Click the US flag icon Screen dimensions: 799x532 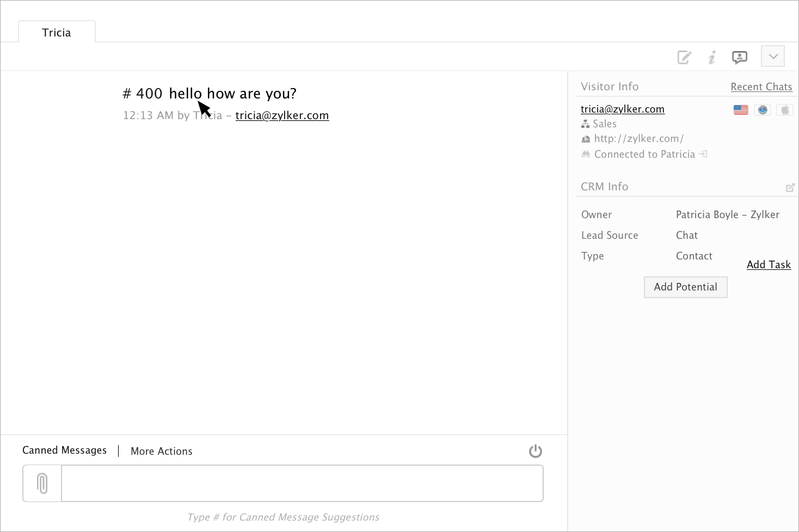741,110
